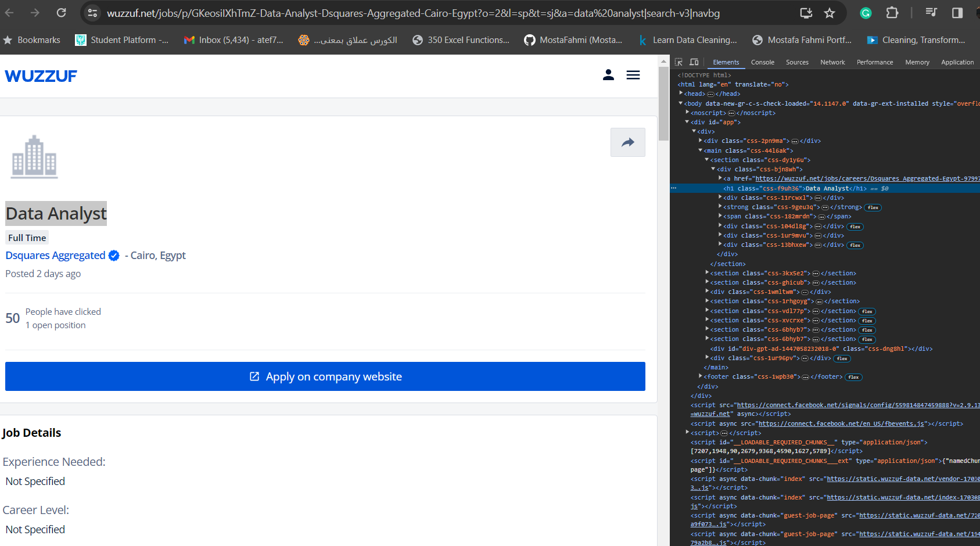Image resolution: width=980 pixels, height=546 pixels.
Task: Reload the page with refresh icon
Action: click(61, 13)
